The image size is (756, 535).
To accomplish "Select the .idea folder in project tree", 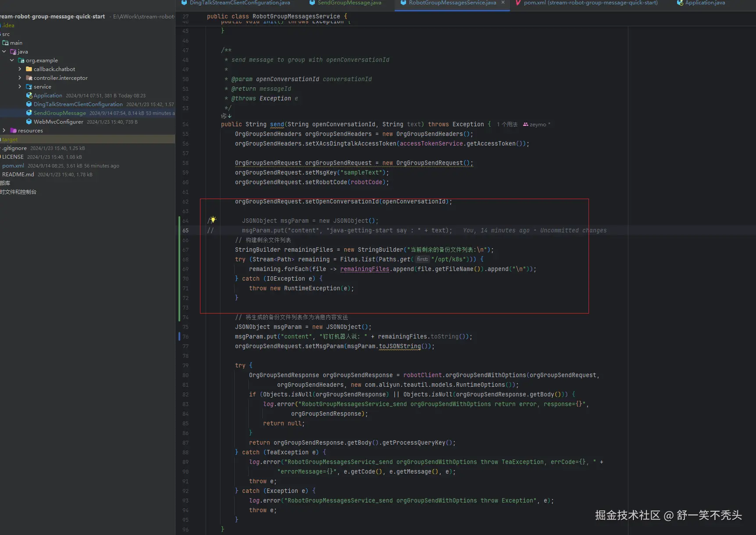I will pyautogui.click(x=8, y=25).
